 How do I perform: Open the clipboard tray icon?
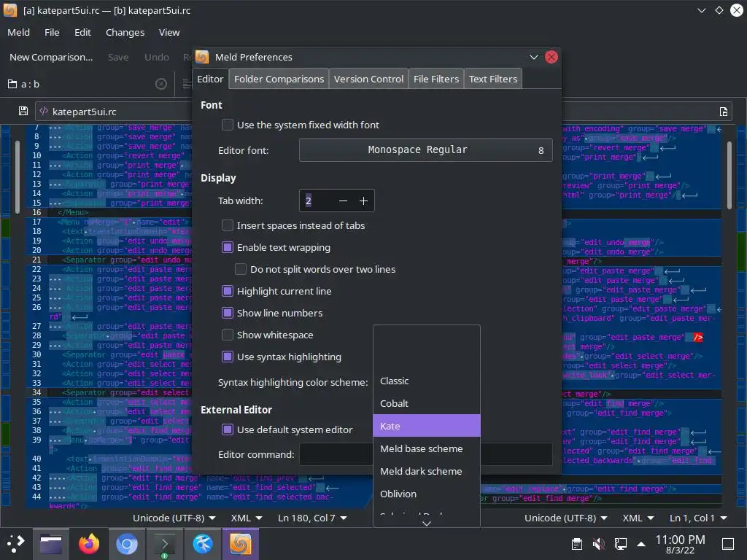[x=576, y=544]
